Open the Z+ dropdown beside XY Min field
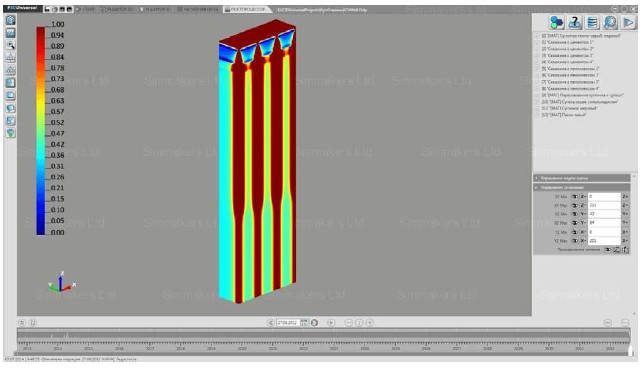The image size is (642, 368). click(625, 196)
